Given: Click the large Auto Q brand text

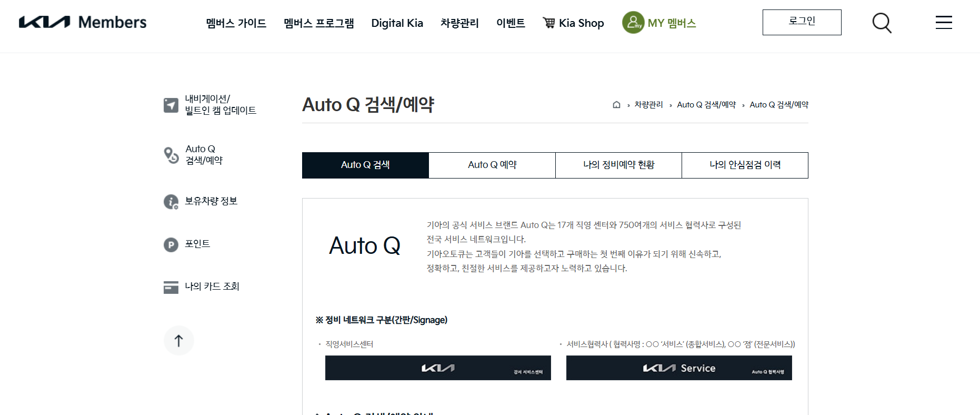Looking at the screenshot, I should pos(365,246).
